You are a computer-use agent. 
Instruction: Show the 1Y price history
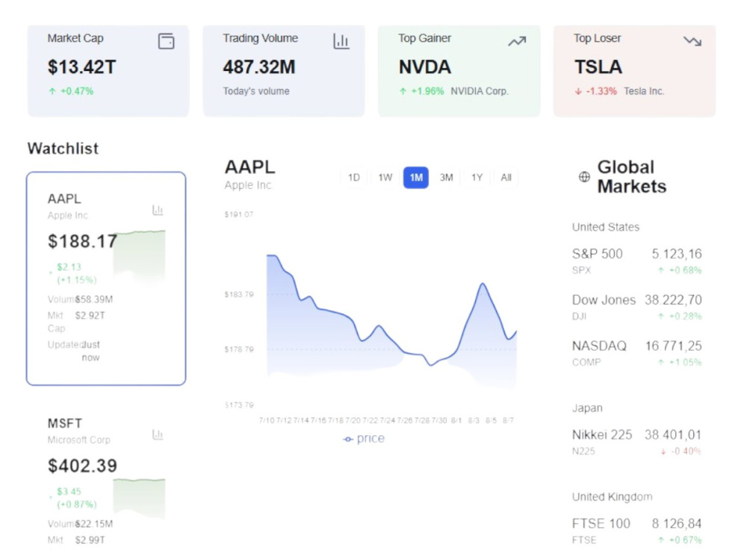pyautogui.click(x=477, y=178)
